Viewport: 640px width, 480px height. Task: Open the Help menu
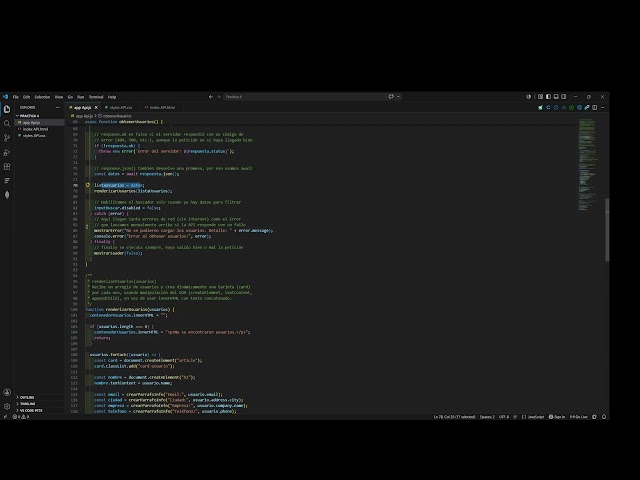[x=112, y=97]
